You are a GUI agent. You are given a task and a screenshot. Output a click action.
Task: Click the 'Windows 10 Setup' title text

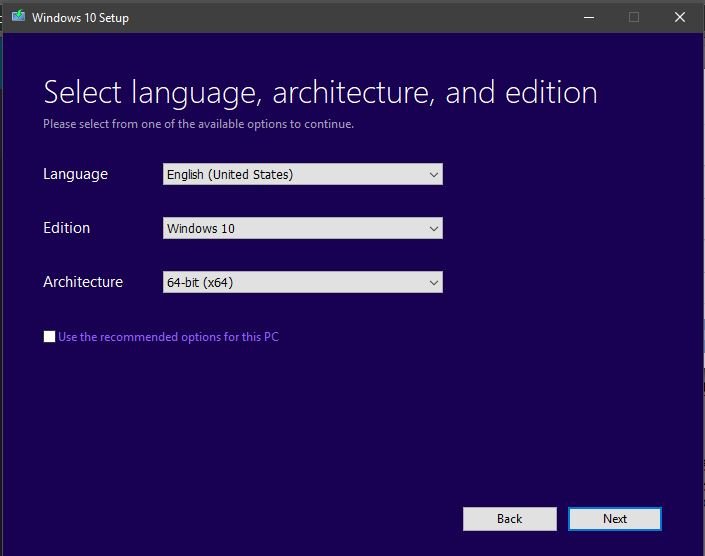(x=80, y=18)
